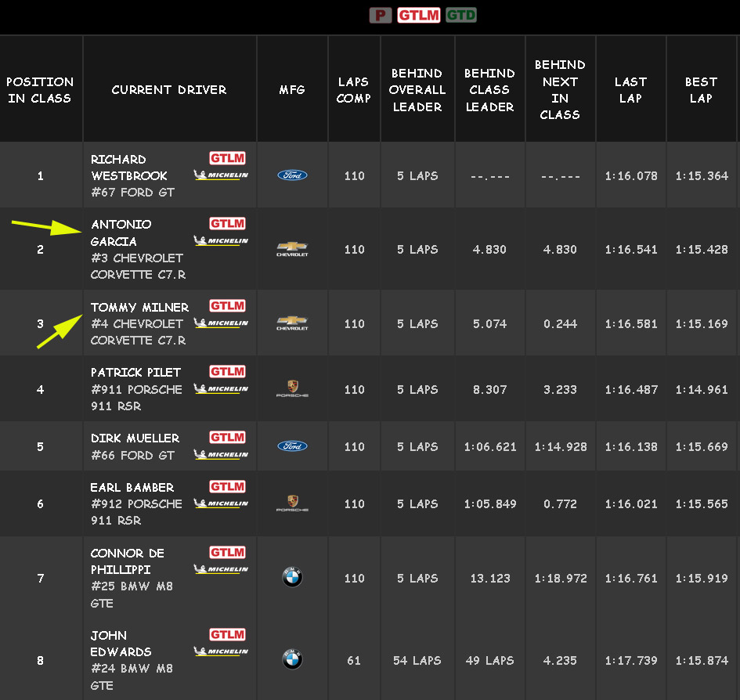740x700 pixels.
Task: Select driver name Antonio Garcia
Action: pos(121,233)
